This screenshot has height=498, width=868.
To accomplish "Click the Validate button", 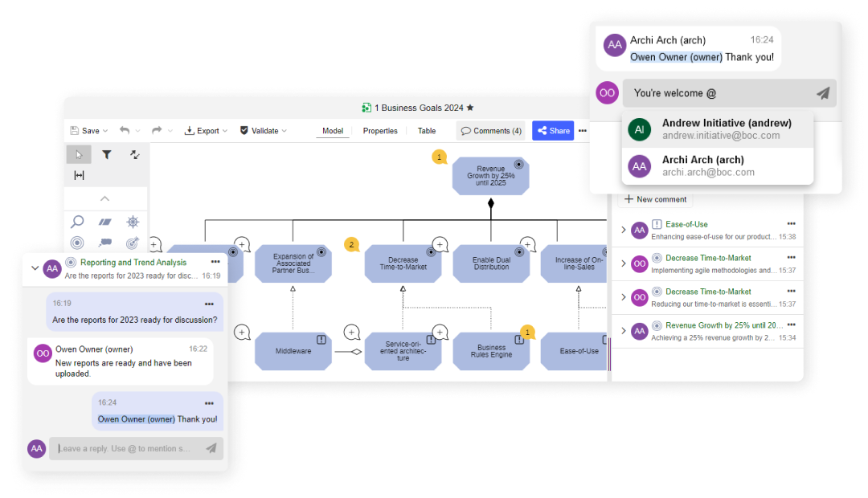I will click(x=263, y=131).
